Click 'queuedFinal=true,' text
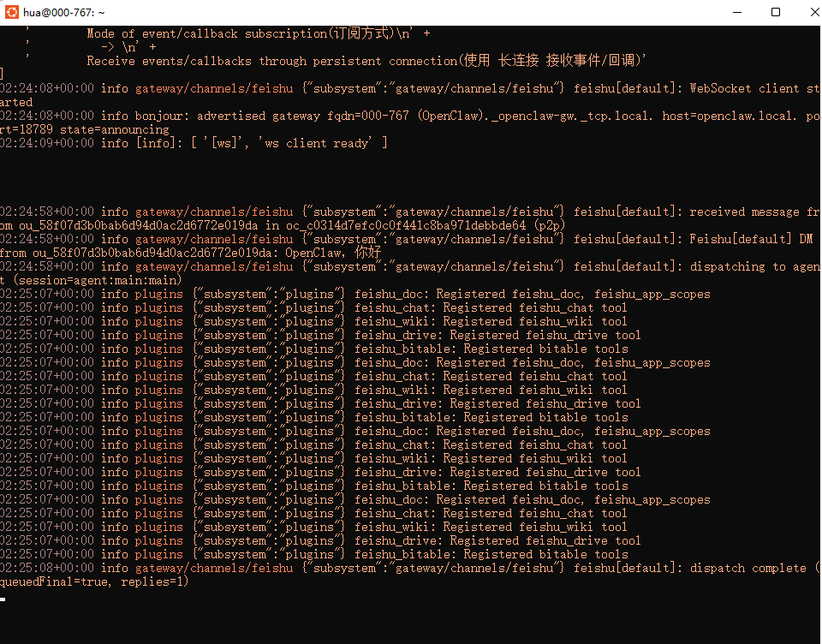The width and height of the screenshot is (822, 644). pyautogui.click(x=56, y=582)
